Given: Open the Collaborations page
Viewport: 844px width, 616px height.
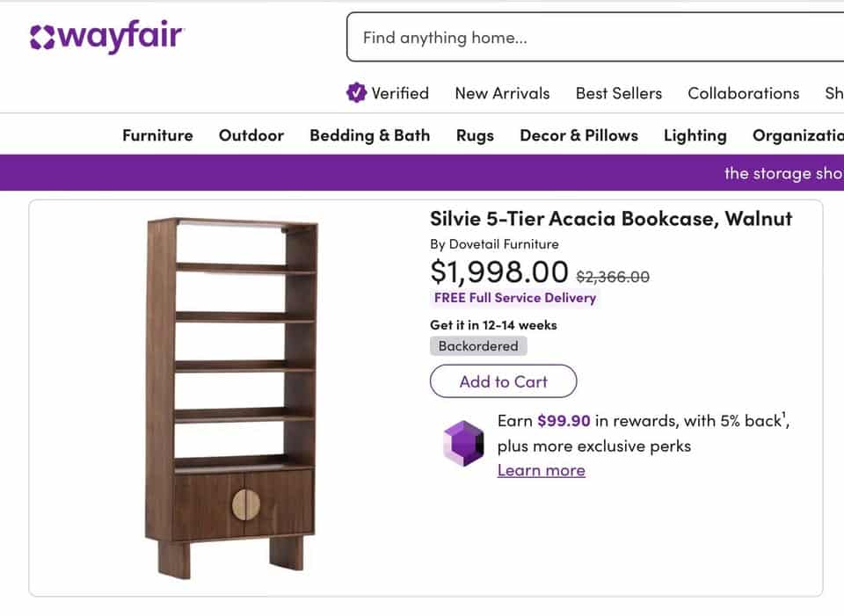Looking at the screenshot, I should [x=743, y=93].
